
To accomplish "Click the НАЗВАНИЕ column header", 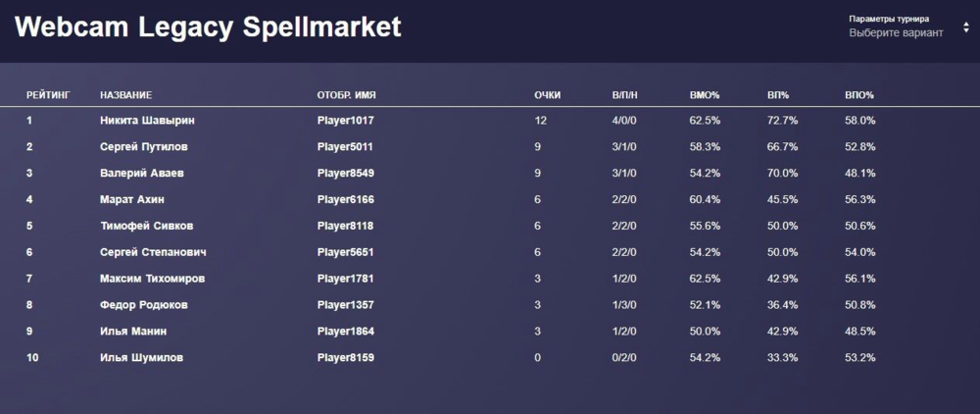I will tap(125, 95).
